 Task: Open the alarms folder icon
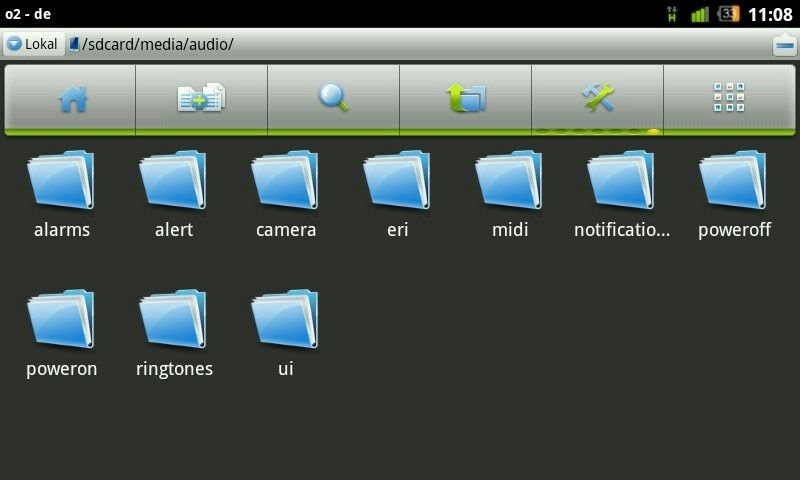coord(61,180)
